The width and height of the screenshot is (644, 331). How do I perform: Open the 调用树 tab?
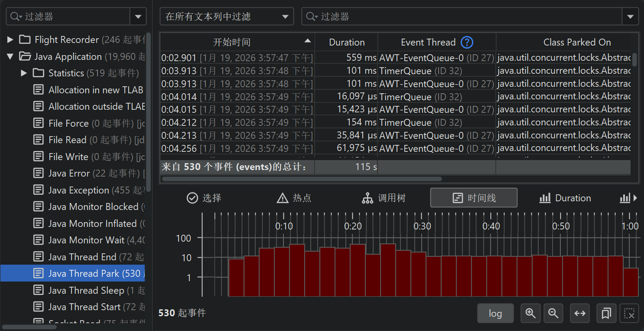pyautogui.click(x=384, y=198)
